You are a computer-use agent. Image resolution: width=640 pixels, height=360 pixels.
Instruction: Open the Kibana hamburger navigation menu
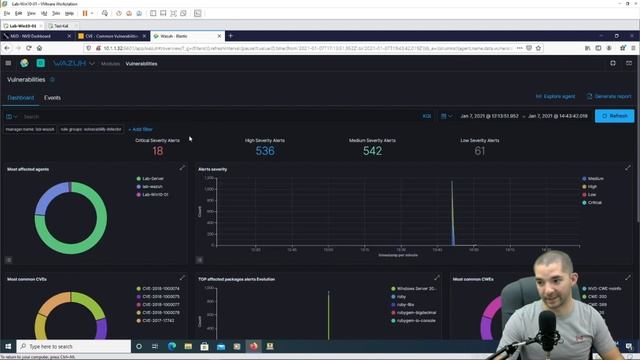pyautogui.click(x=8, y=63)
